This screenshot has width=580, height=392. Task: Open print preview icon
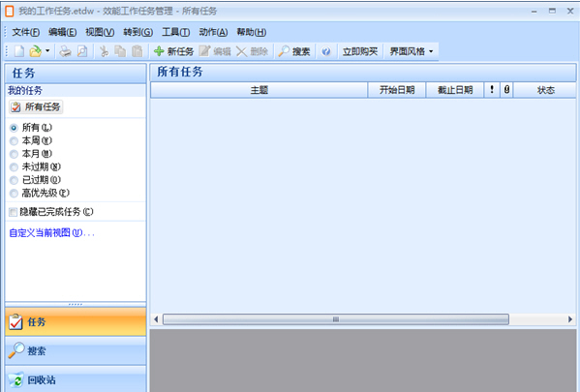(82, 51)
